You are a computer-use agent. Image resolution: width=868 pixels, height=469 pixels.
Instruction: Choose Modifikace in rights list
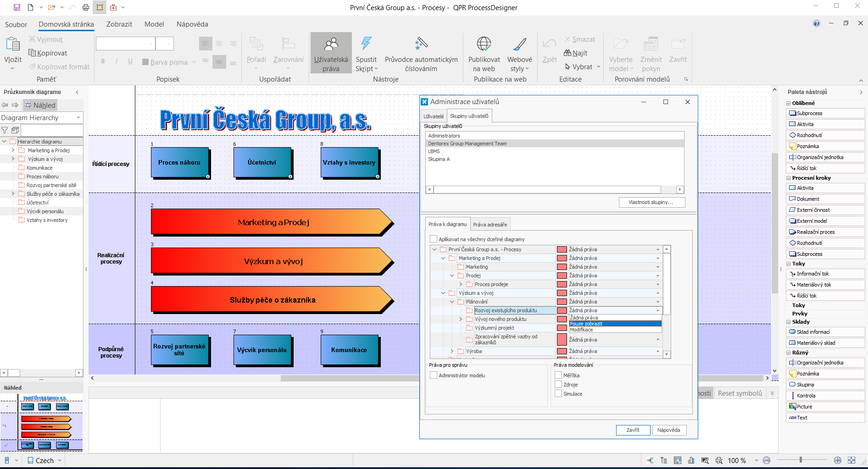pyautogui.click(x=615, y=330)
